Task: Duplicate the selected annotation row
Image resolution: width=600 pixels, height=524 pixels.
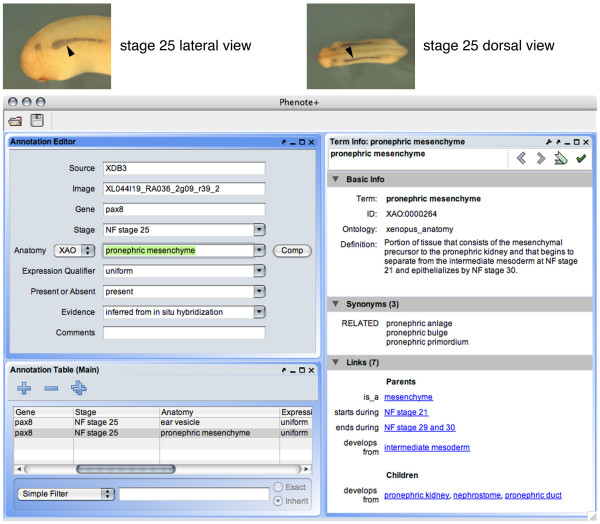Action: click(79, 388)
